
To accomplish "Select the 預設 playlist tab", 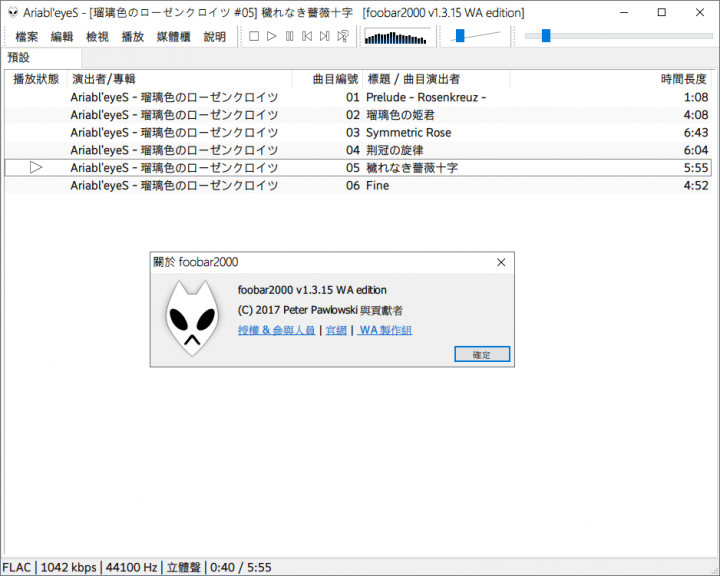I will (x=41, y=57).
